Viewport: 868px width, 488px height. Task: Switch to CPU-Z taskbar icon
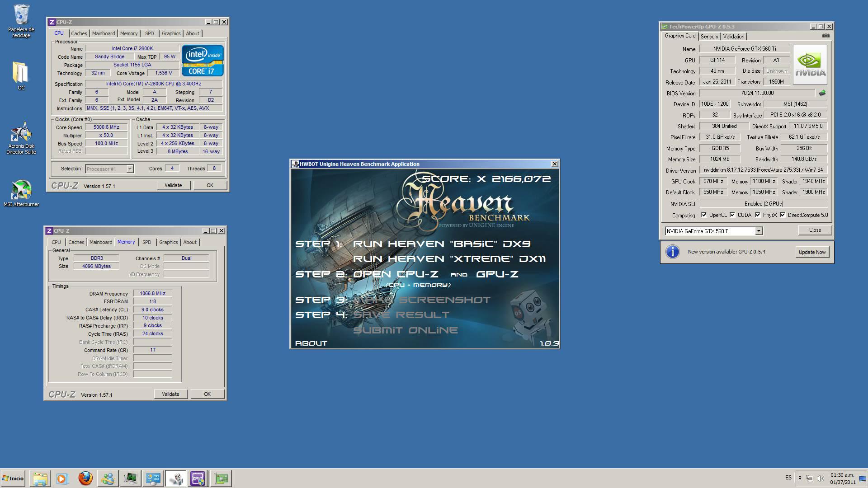(198, 479)
